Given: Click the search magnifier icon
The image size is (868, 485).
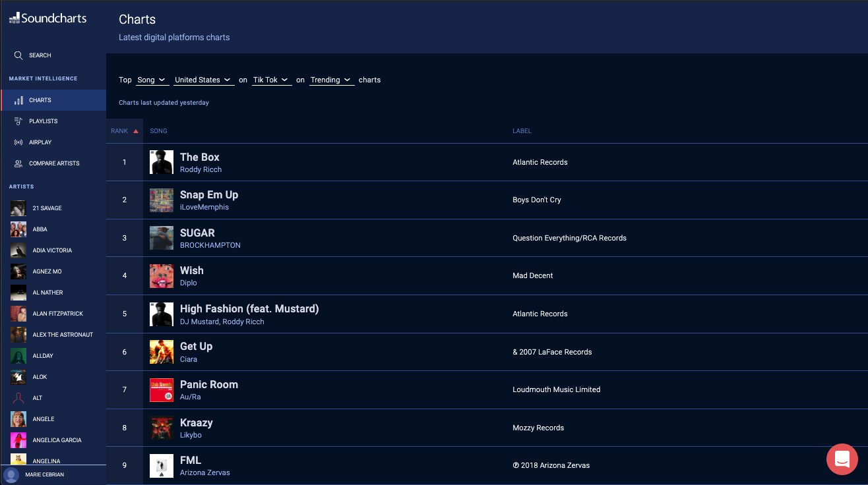Looking at the screenshot, I should pyautogui.click(x=18, y=55).
